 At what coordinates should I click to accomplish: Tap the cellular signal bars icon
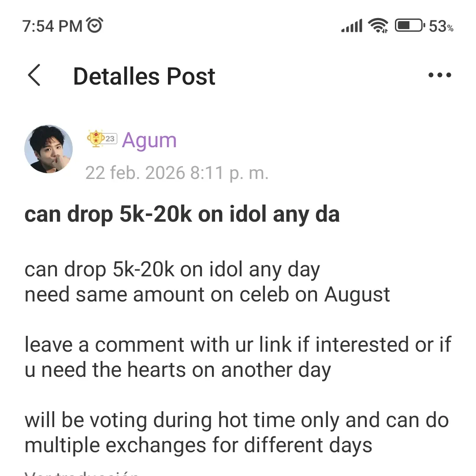click(352, 26)
